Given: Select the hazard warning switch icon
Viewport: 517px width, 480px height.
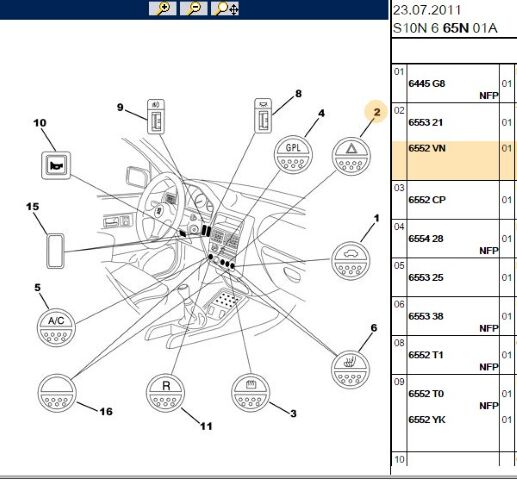Looking at the screenshot, I should tap(351, 157).
